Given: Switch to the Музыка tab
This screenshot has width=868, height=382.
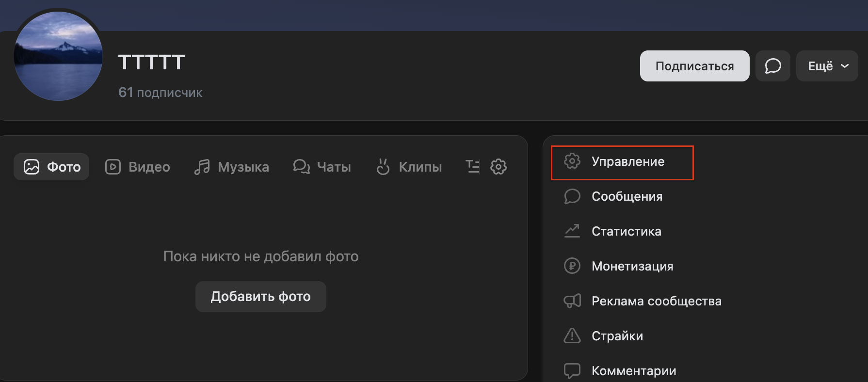Looking at the screenshot, I should tap(231, 167).
